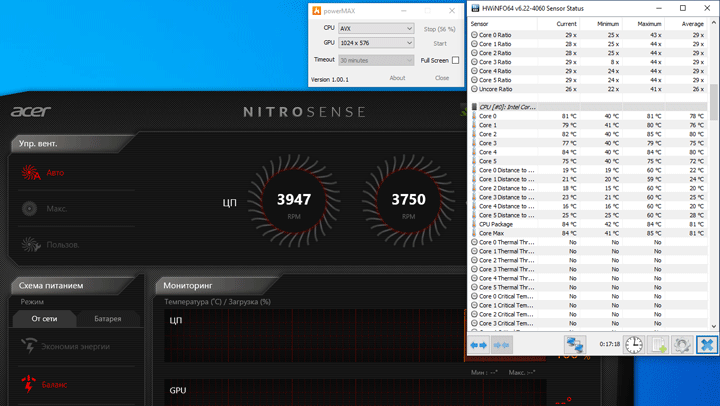
Task: Click the GPU fan 3750 RPM dial
Action: pos(408,201)
